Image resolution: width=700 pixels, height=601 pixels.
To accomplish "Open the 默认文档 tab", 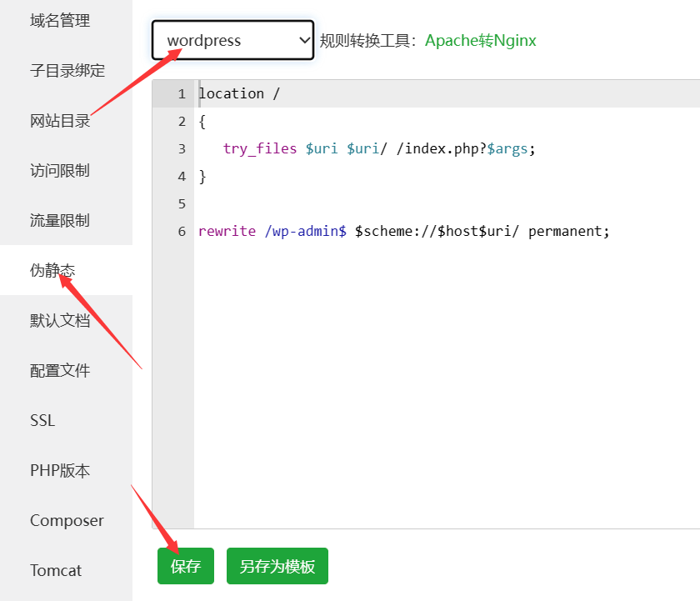I will (x=60, y=321).
